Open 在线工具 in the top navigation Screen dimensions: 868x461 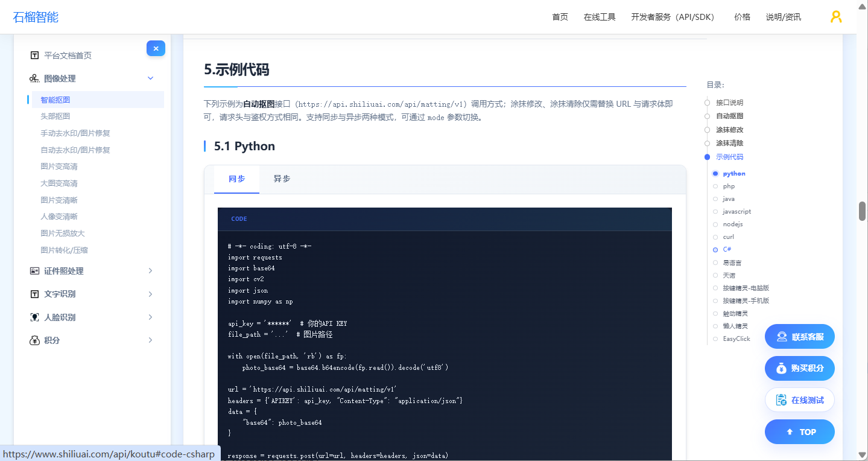pyautogui.click(x=600, y=17)
